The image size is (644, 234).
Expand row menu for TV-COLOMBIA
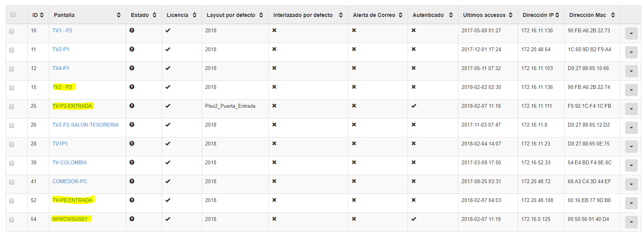pos(631,165)
